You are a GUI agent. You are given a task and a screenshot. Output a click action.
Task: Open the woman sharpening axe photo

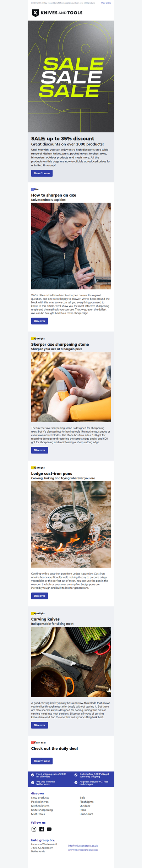pyautogui.click(x=71, y=246)
